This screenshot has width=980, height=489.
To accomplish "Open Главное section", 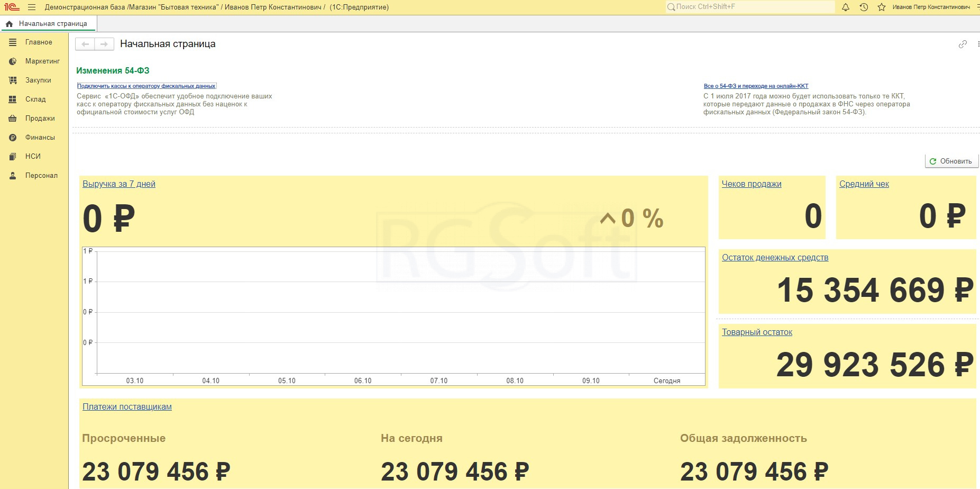I will (x=39, y=42).
